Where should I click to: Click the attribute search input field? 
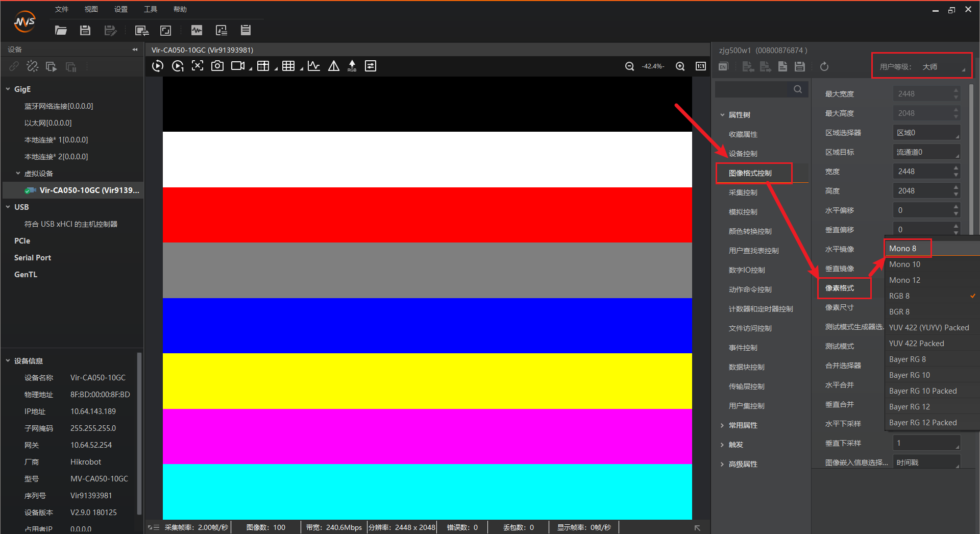click(753, 89)
